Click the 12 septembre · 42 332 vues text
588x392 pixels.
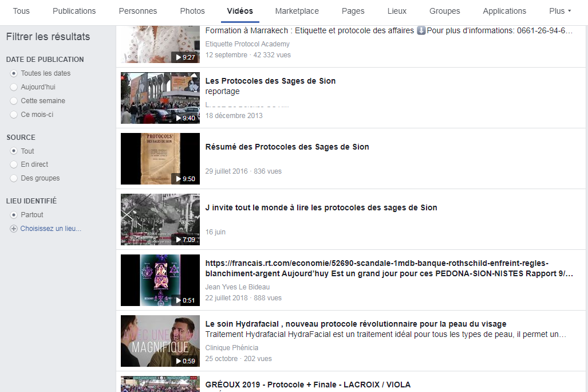coord(248,55)
